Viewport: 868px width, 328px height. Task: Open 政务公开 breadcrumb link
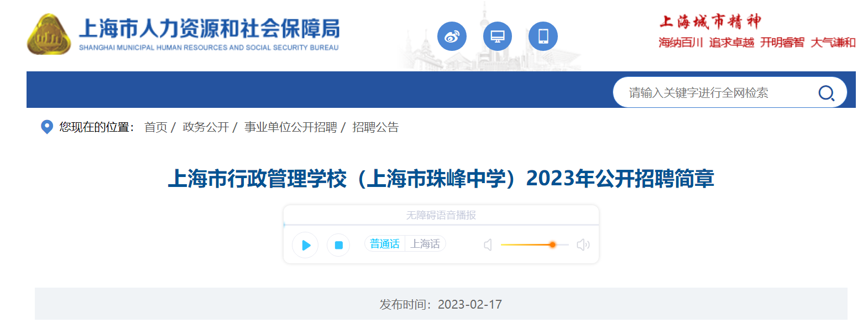coord(206,127)
